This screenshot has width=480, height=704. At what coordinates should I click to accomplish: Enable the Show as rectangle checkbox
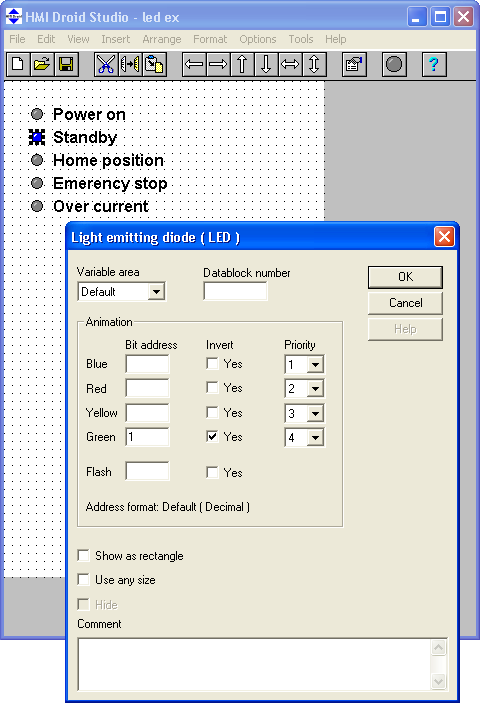tap(84, 555)
